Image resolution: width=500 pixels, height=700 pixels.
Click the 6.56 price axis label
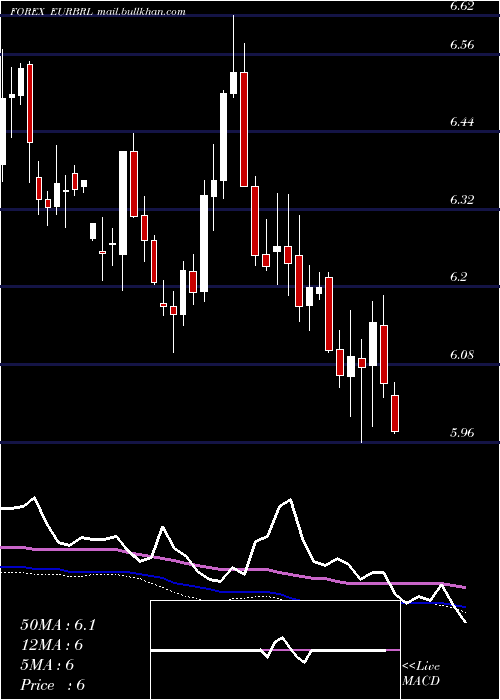462,44
